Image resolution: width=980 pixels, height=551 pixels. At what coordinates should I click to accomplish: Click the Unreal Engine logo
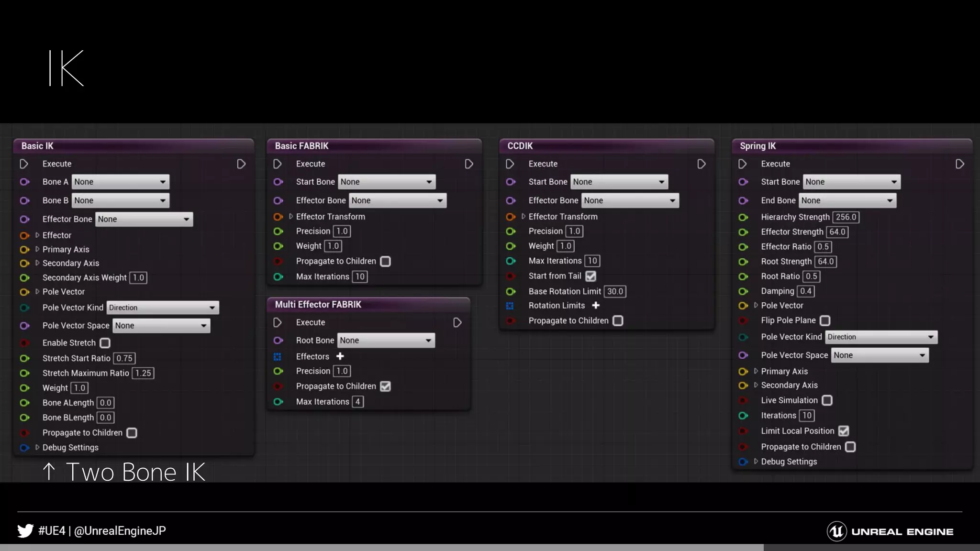coord(837,531)
